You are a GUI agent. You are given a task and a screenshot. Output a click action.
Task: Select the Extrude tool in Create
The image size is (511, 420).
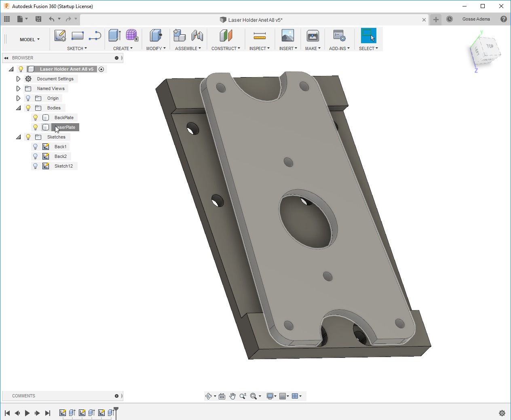(114, 36)
